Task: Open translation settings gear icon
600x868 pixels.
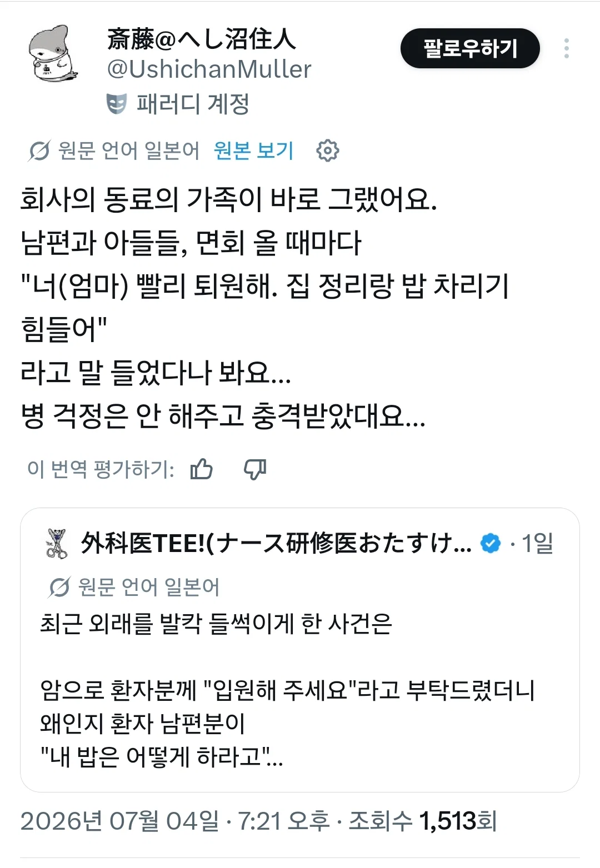Action: [327, 150]
